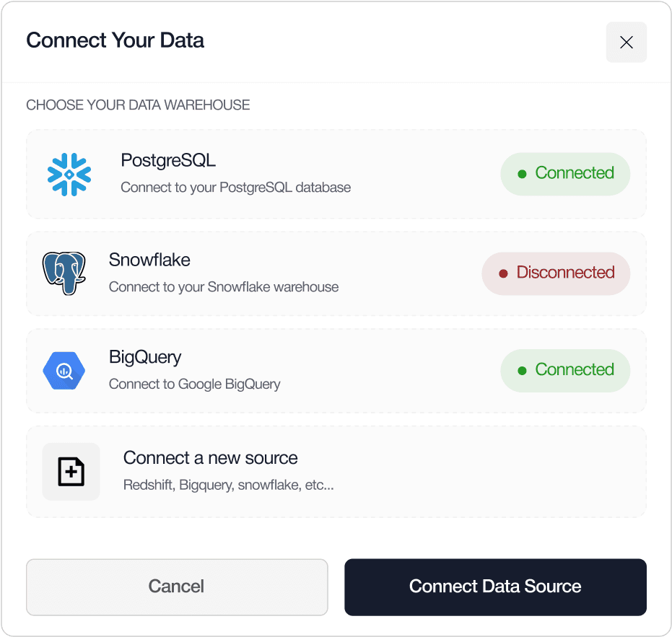
Task: Close the Connect Your Data dialog
Action: click(x=626, y=42)
